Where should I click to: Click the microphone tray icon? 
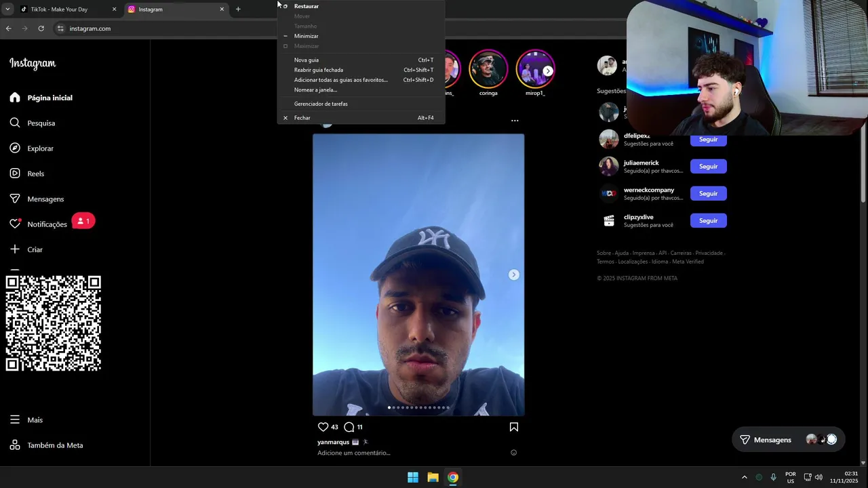coord(773,477)
